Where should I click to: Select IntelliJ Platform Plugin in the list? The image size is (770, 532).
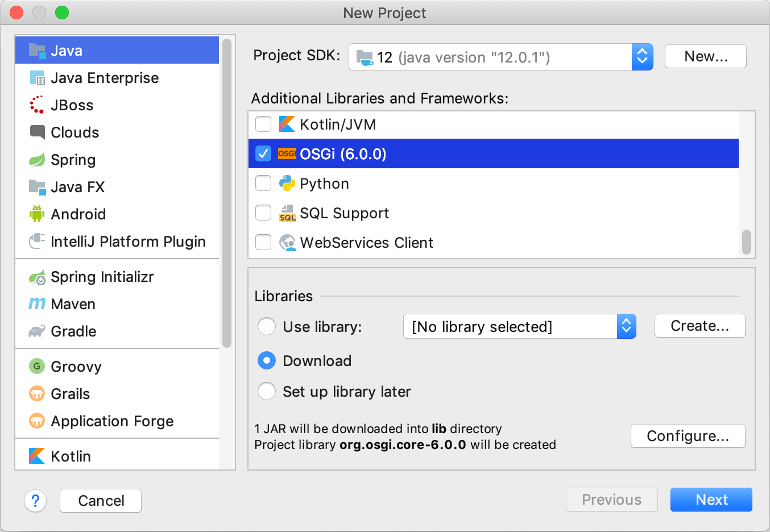117,242
